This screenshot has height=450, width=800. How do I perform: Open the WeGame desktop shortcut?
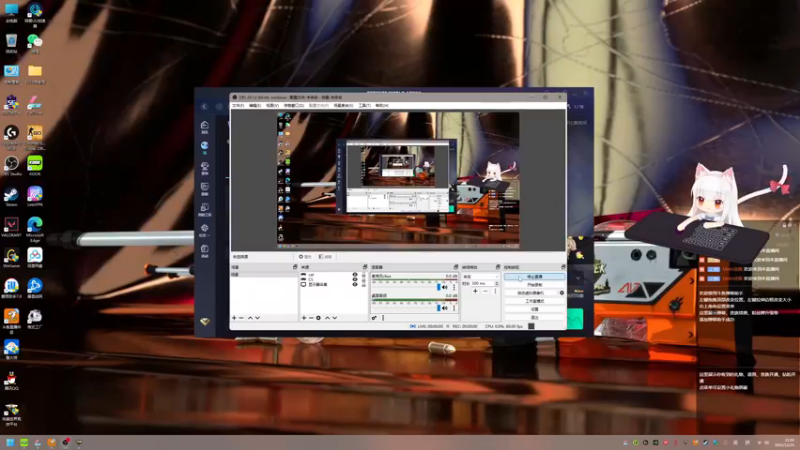11,258
